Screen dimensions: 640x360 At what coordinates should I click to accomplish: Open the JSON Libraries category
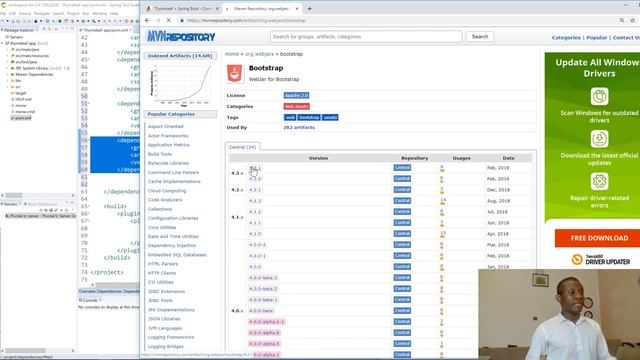tap(164, 319)
